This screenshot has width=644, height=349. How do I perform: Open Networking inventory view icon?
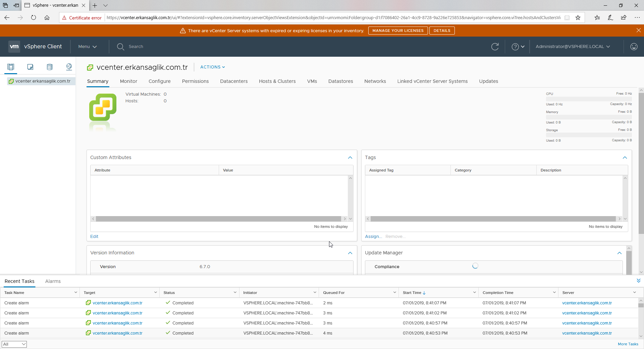[69, 67]
